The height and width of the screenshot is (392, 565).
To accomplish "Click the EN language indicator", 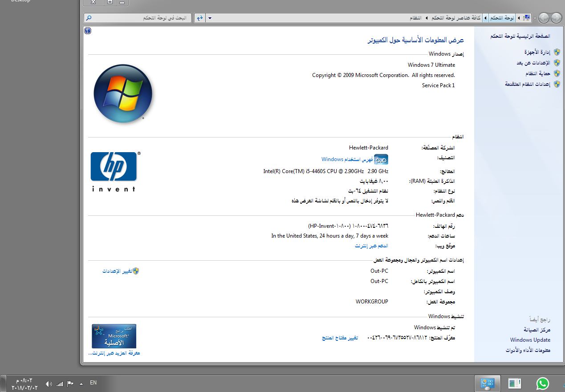I will click(x=93, y=383).
